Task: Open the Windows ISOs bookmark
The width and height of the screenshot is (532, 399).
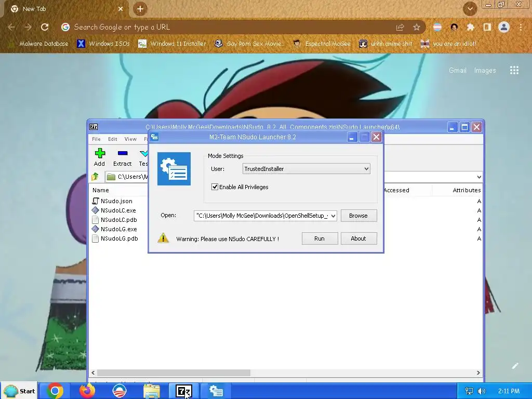Action: pyautogui.click(x=103, y=44)
